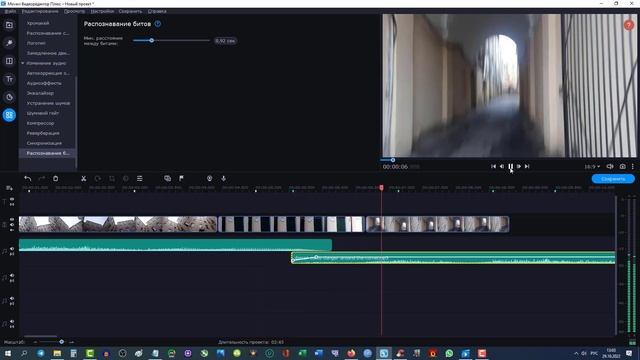Collapse the Изменение аудио group

click(22, 63)
